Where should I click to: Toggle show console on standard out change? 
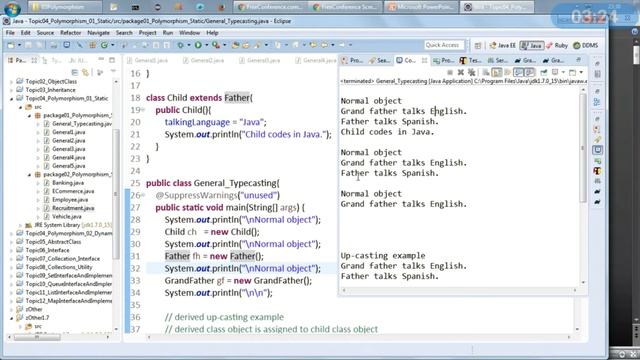click(x=518, y=72)
